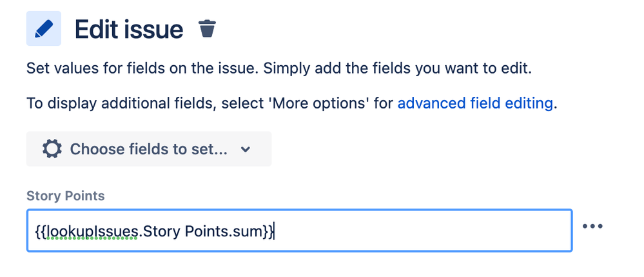This screenshot has height=277, width=644.
Task: Open the "Choose fields to set..." dropdown label
Action: pos(149,149)
